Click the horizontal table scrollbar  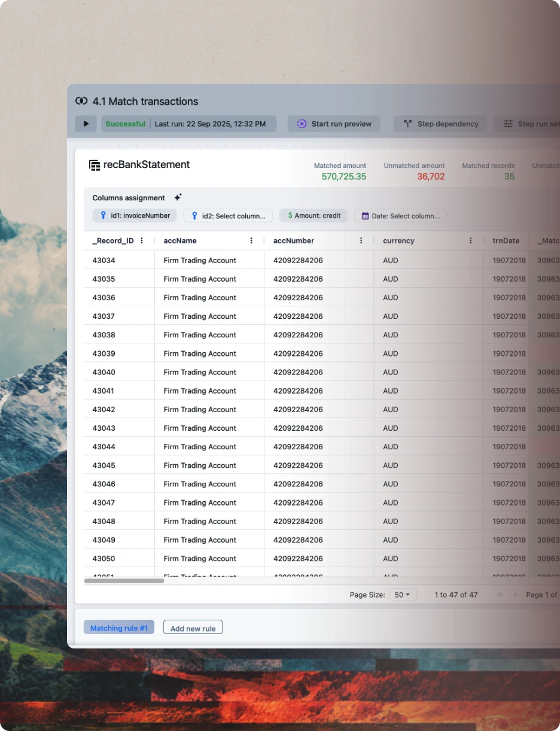[x=124, y=580]
